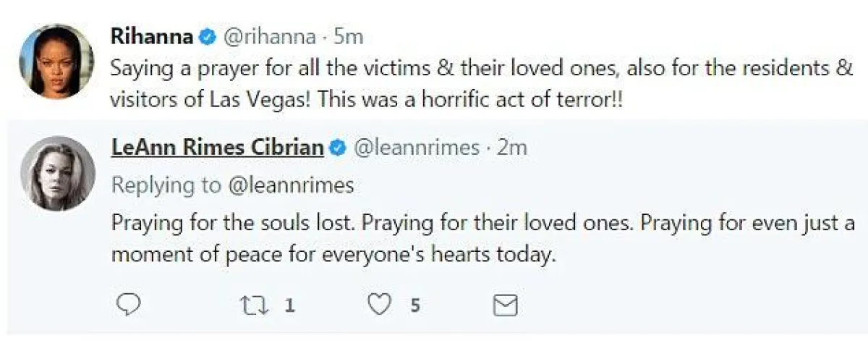Click @leannrimes in the Replying to line

point(291,185)
